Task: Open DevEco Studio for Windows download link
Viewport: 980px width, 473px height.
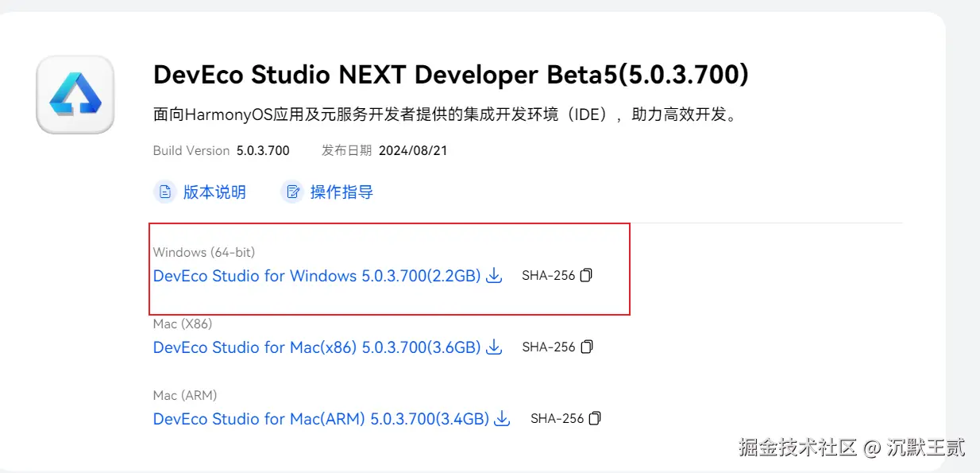Action: click(x=317, y=276)
